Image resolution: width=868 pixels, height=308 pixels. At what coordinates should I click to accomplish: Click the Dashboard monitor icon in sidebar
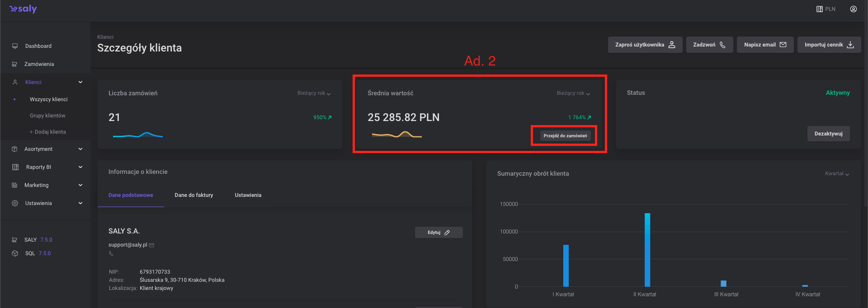tap(15, 46)
